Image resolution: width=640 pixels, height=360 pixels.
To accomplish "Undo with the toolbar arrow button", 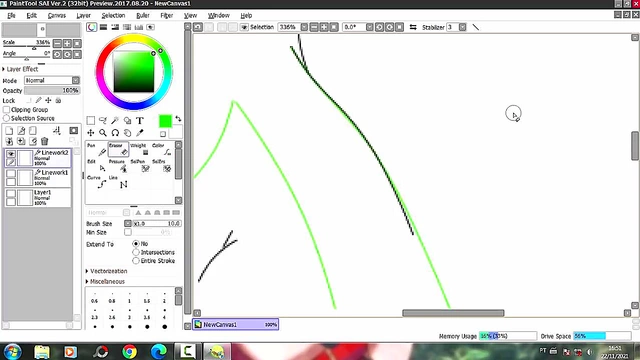I will click(198, 27).
